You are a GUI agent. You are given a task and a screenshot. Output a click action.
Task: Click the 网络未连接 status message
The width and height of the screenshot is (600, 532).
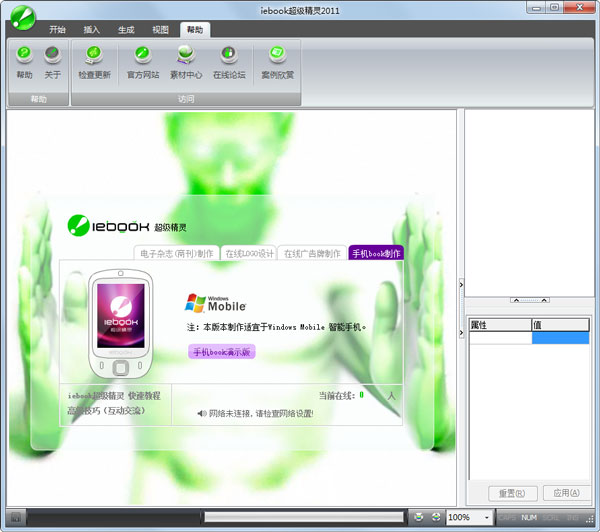(x=261, y=413)
